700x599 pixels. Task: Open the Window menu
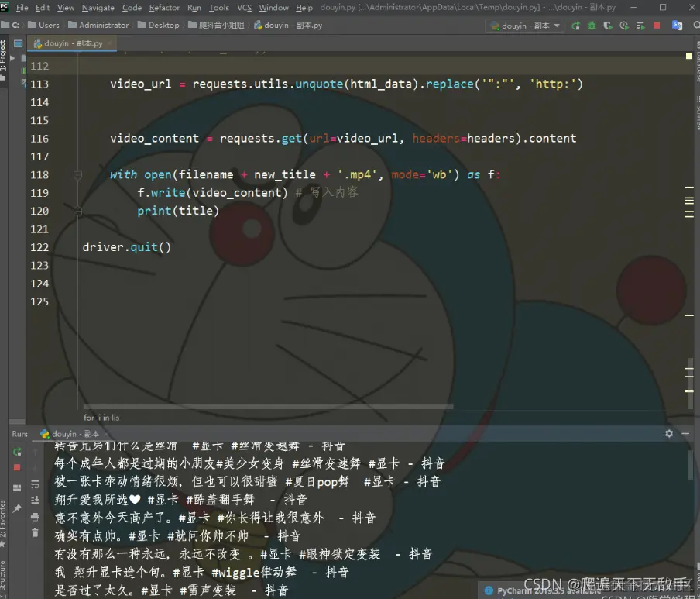click(x=273, y=8)
